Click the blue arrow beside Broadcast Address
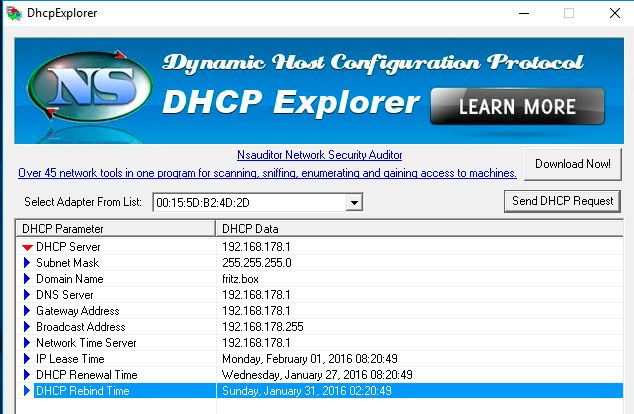 [x=27, y=327]
